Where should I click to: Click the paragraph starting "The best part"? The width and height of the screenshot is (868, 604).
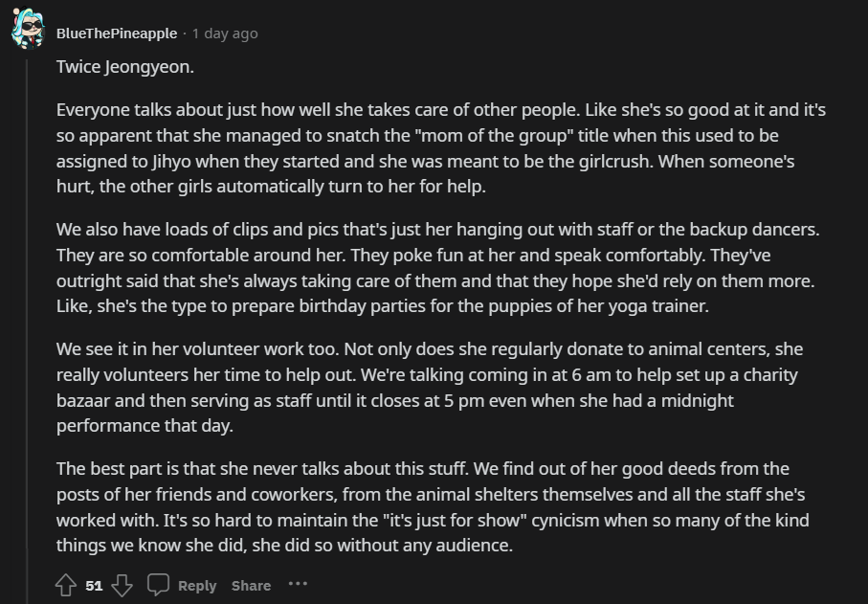tap(433, 507)
